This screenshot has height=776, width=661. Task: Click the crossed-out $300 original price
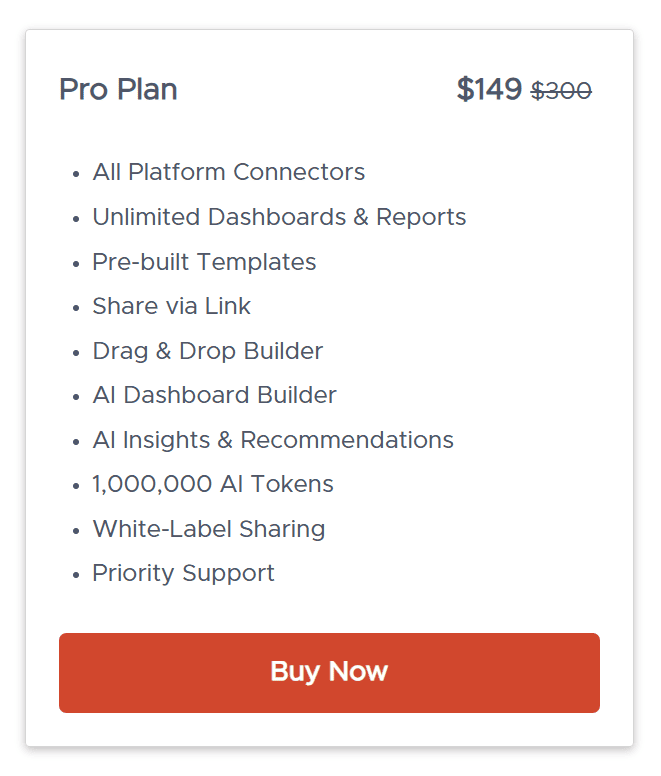[561, 91]
